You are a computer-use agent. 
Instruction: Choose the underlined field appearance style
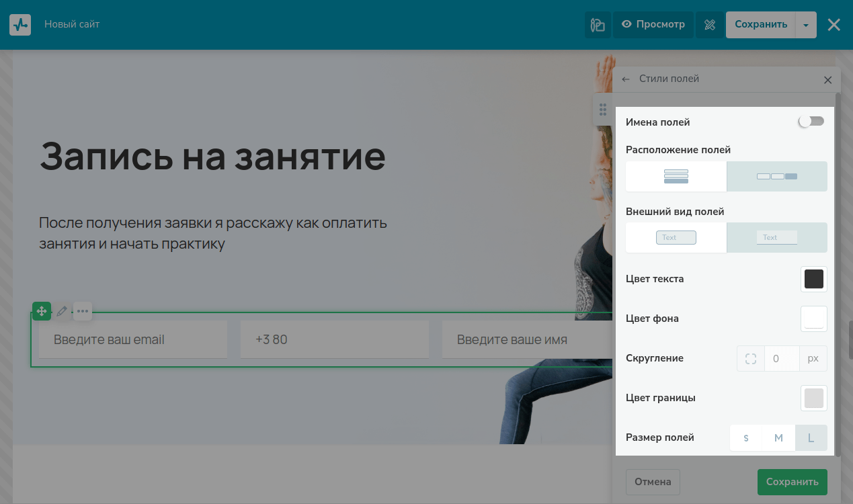click(777, 238)
